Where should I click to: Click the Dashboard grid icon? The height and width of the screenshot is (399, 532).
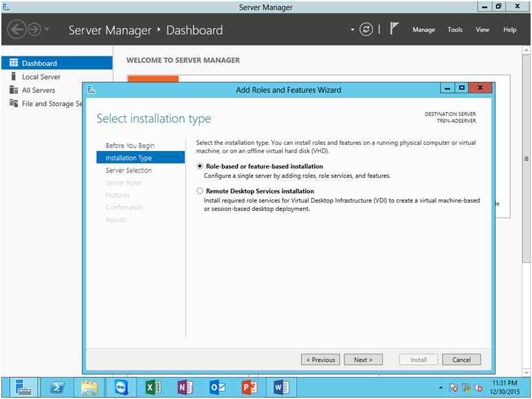pos(14,62)
